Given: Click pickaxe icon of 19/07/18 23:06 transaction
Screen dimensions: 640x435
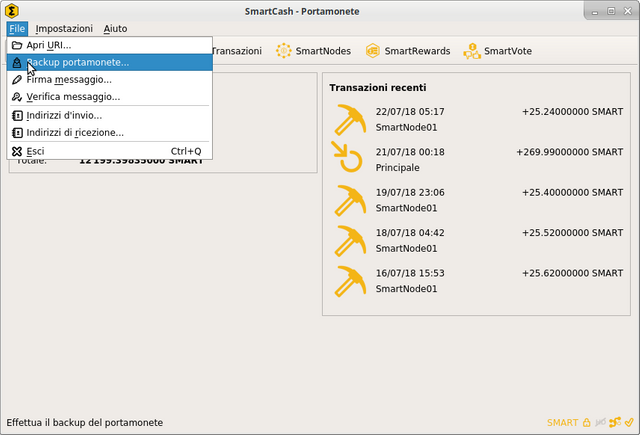Looking at the screenshot, I should 350,200.
